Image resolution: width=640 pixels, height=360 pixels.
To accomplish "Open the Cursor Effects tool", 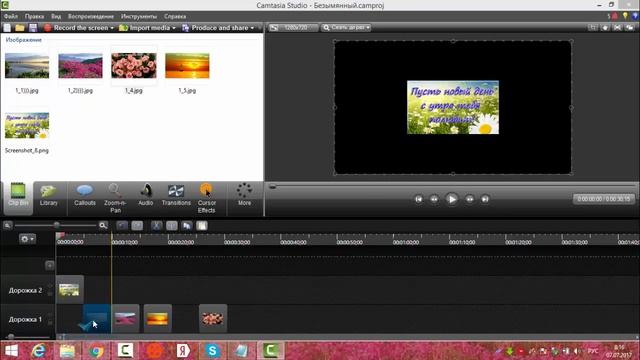I will point(207,198).
